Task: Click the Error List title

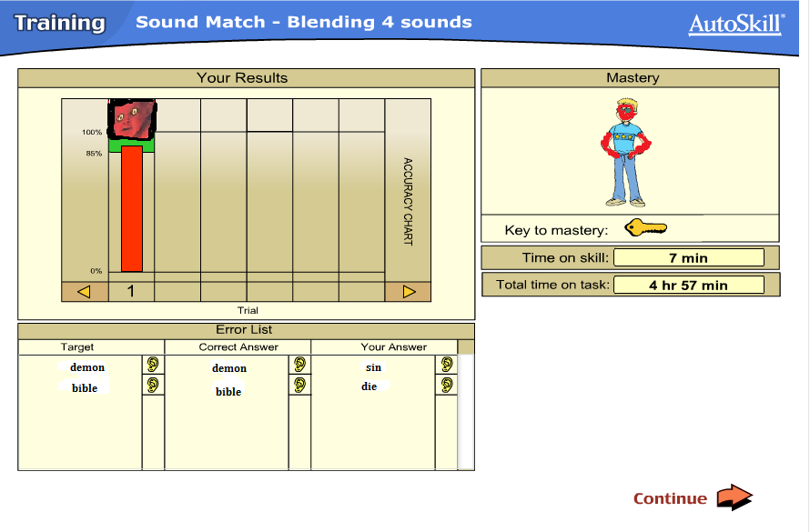Action: point(244,330)
